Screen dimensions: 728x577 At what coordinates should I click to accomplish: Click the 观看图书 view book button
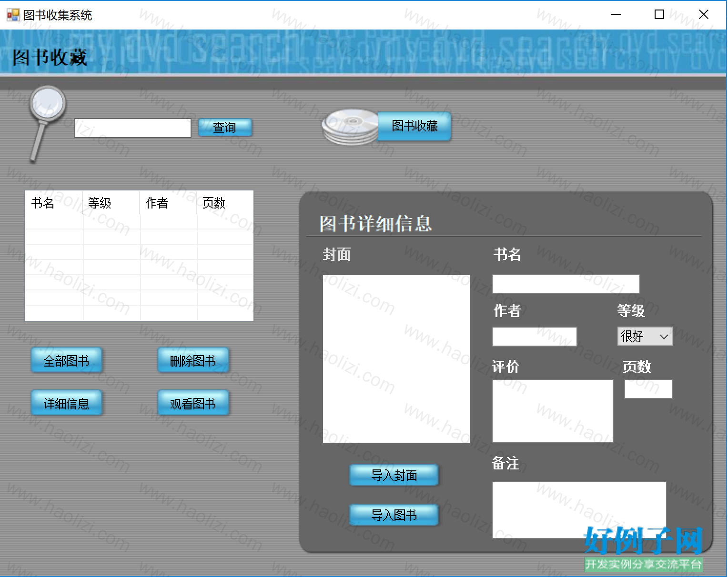point(193,403)
